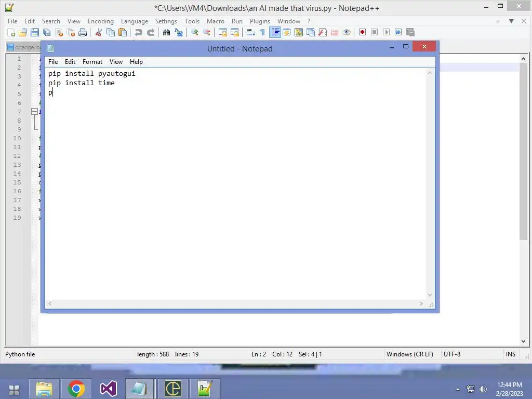Open Notepad++ Language menu

(135, 21)
